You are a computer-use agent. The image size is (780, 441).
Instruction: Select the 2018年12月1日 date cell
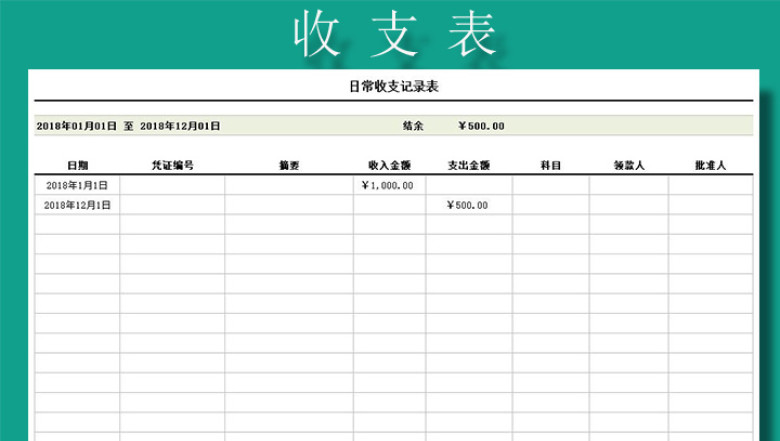click(77, 205)
